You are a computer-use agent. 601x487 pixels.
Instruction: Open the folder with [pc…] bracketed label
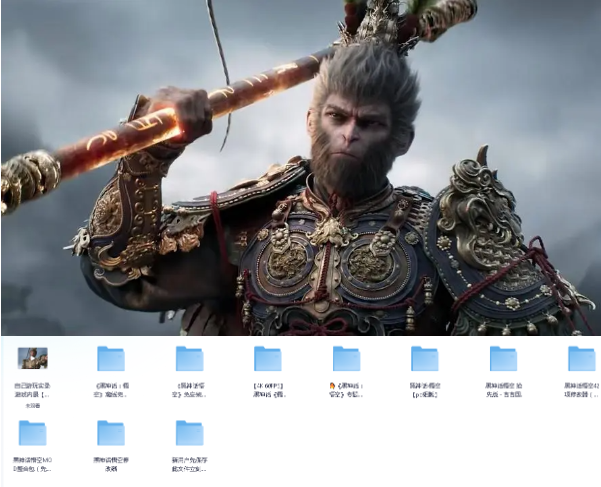(424, 359)
